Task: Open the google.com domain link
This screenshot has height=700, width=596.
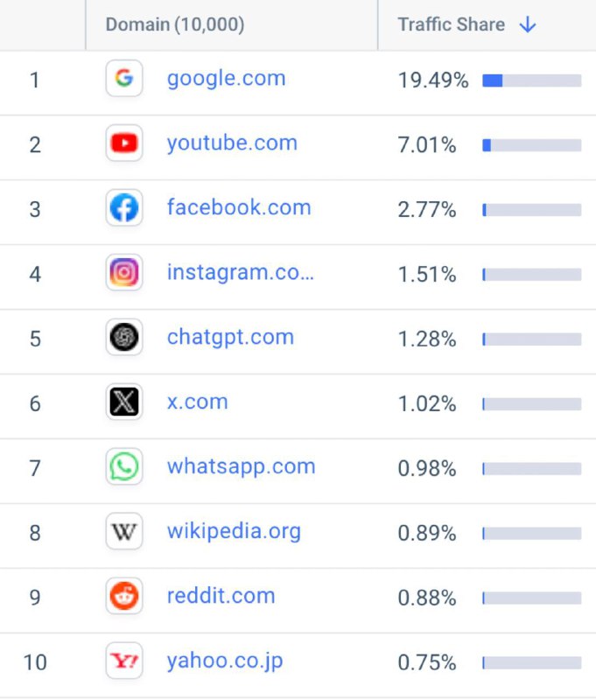Action: (227, 79)
